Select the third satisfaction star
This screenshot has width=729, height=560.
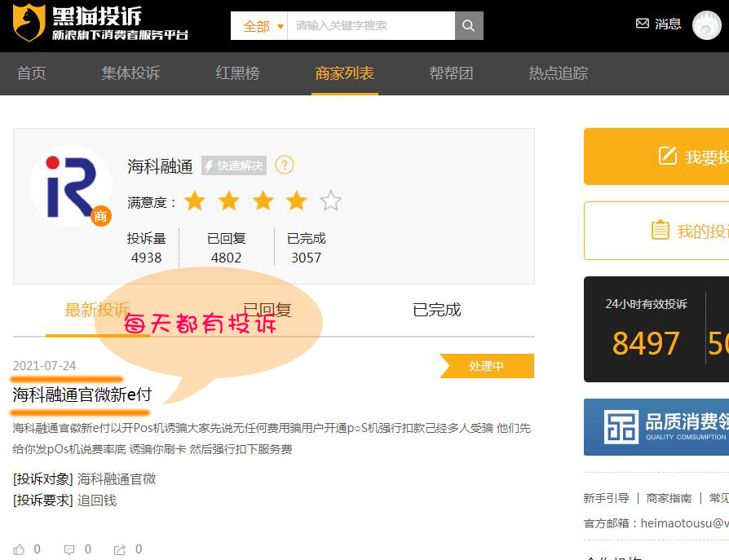click(263, 201)
